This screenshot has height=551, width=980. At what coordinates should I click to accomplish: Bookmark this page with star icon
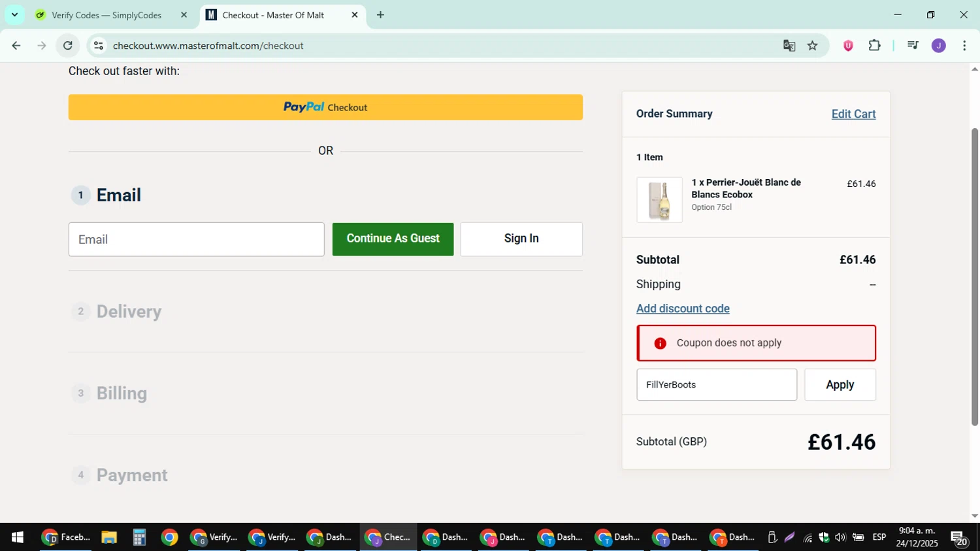812,46
